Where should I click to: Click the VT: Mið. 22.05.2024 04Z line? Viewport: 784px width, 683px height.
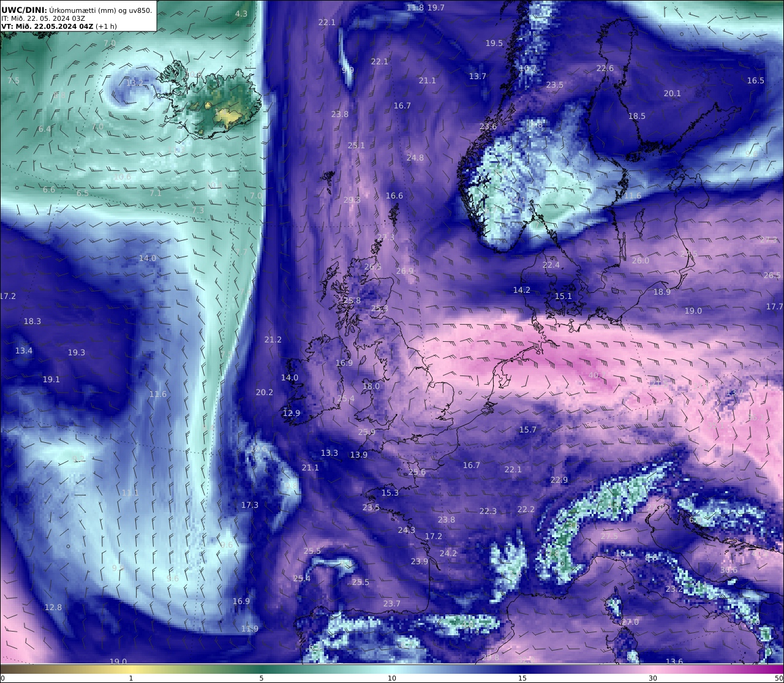tap(46, 26)
